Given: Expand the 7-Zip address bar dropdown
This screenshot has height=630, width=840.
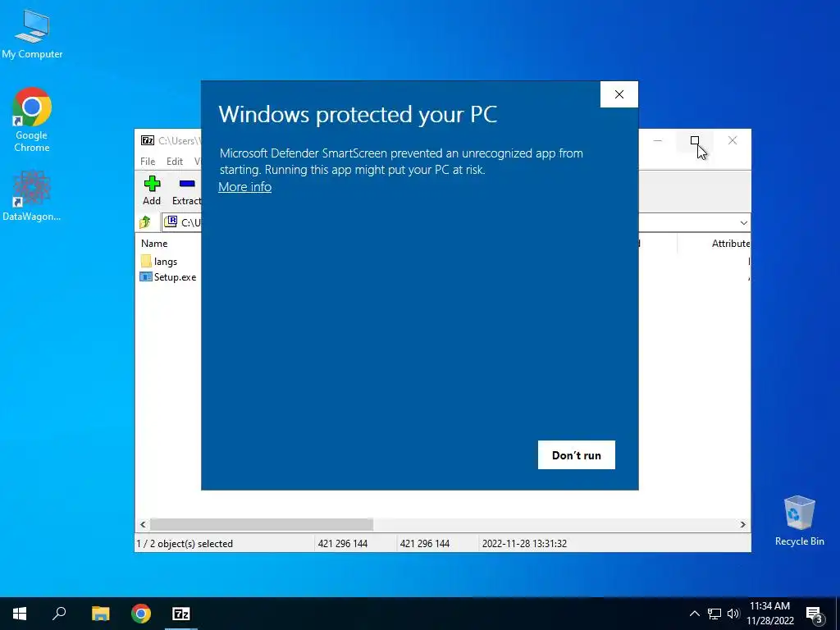Looking at the screenshot, I should [x=743, y=222].
